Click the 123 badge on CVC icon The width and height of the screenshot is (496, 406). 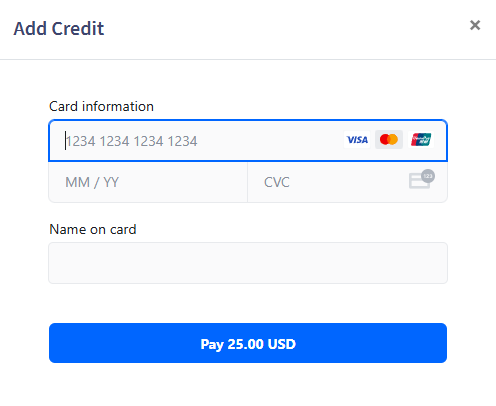[428, 176]
